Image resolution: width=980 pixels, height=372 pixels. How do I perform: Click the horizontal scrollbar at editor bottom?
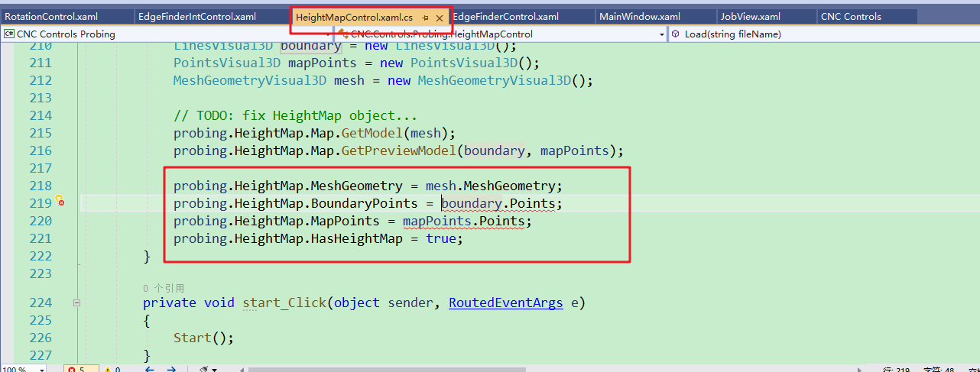pyautogui.click(x=535, y=370)
